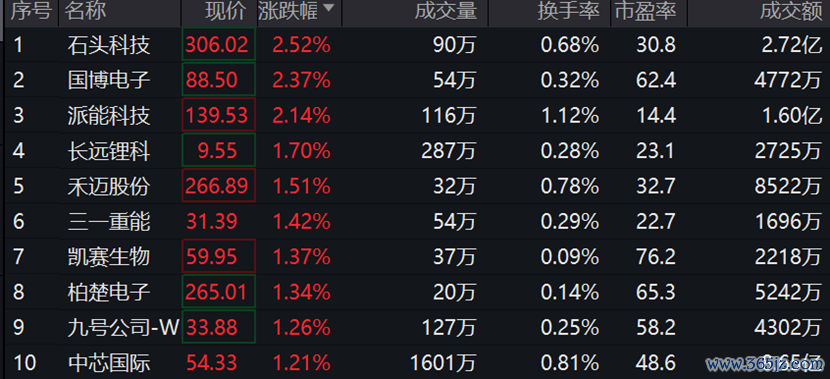Click the 名称 column header

point(86,12)
